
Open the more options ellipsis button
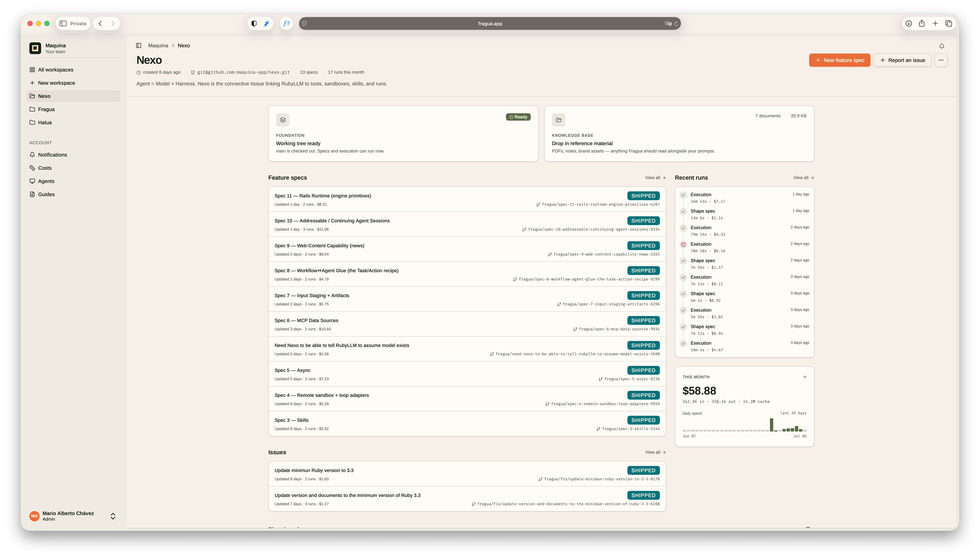click(x=941, y=60)
